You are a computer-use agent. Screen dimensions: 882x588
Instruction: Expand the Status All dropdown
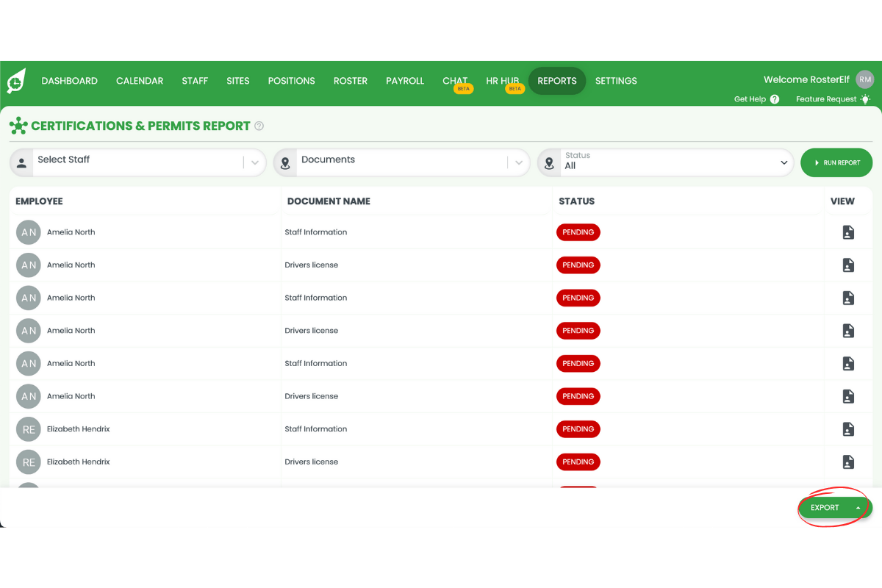click(x=784, y=162)
